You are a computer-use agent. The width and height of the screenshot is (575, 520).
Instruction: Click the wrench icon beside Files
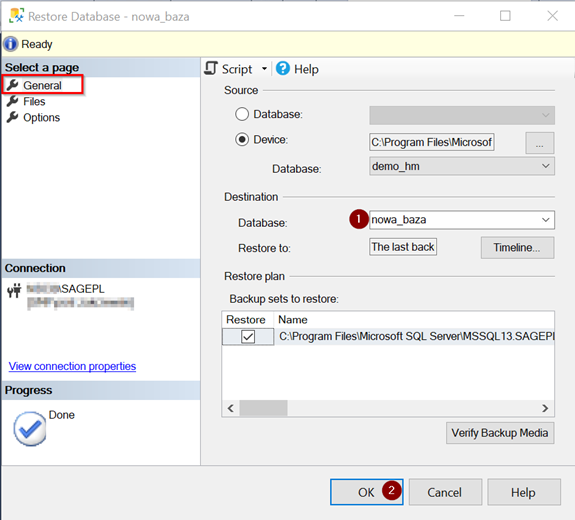12,101
